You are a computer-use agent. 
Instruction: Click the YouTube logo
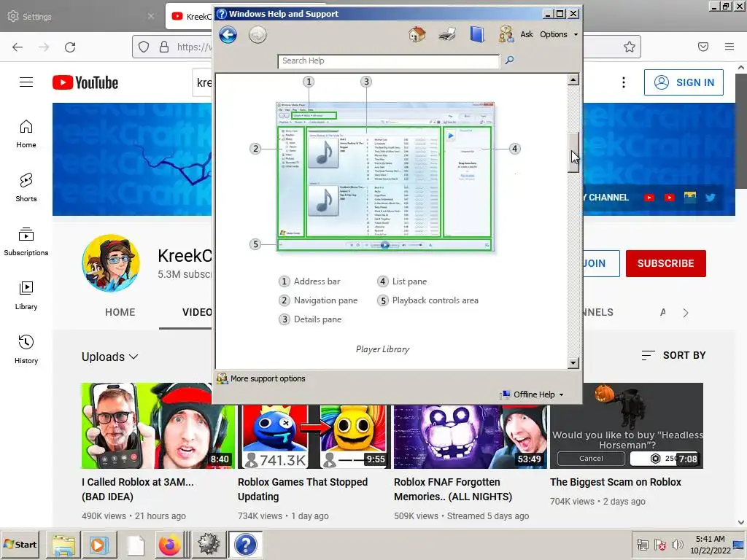[85, 82]
